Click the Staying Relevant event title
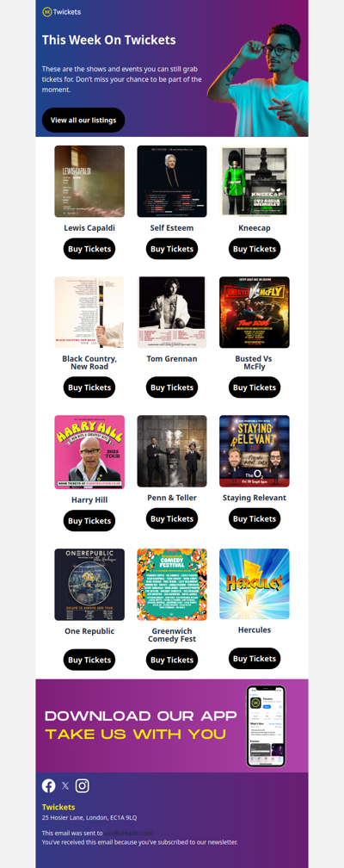The width and height of the screenshot is (344, 868). click(x=255, y=498)
